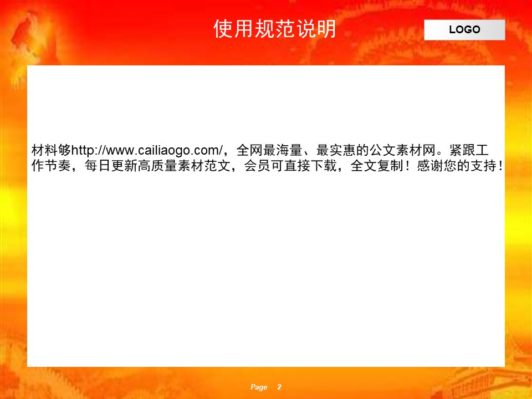Screen dimensions: 532x399
Task: Click the Page label in the footer
Action: pyautogui.click(x=259, y=387)
